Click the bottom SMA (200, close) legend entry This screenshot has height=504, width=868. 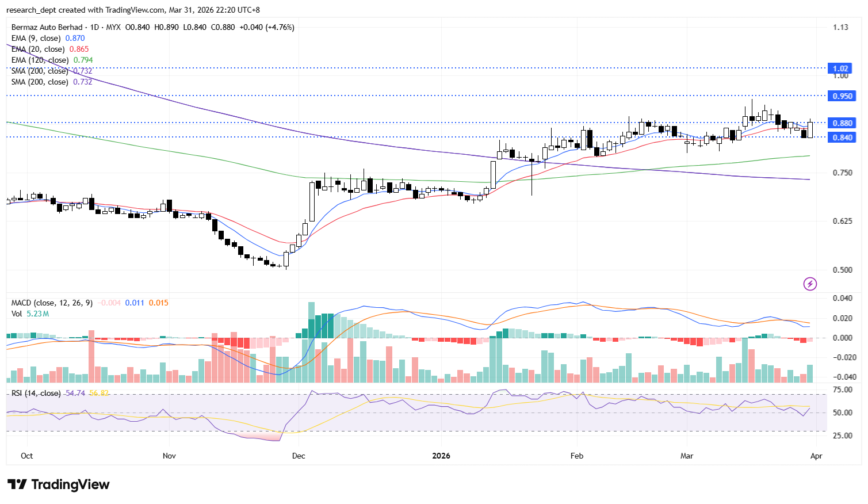[x=40, y=82]
